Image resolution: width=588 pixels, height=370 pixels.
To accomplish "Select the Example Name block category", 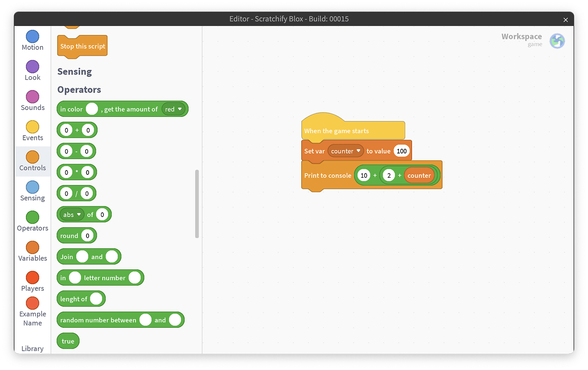I will point(32,312).
